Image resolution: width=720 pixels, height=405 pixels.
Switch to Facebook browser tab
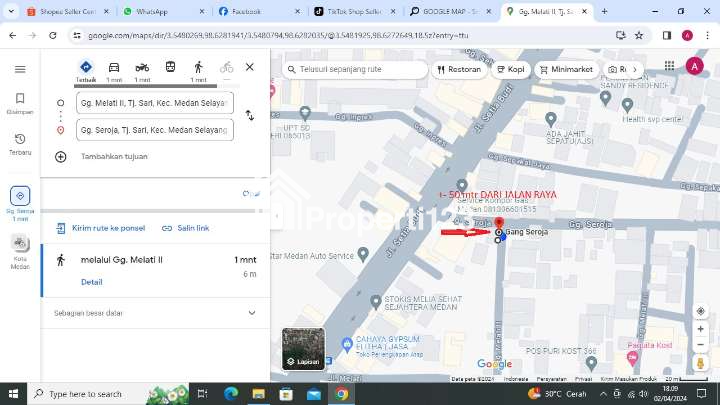tap(259, 11)
